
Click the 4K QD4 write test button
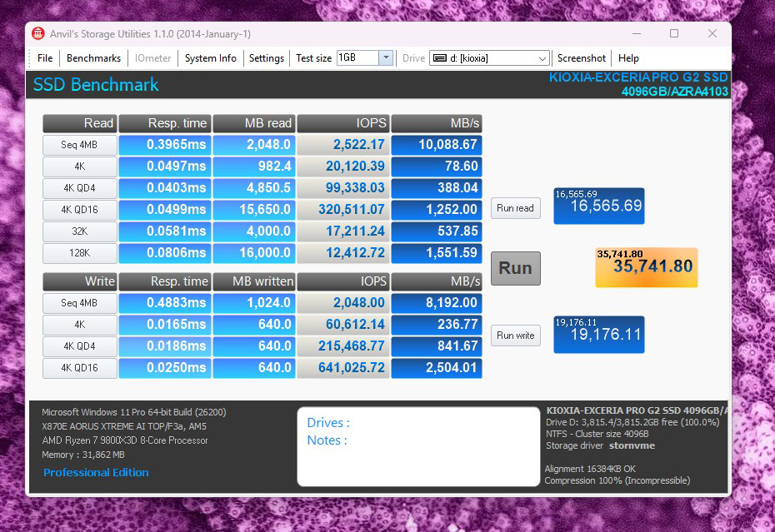click(80, 346)
